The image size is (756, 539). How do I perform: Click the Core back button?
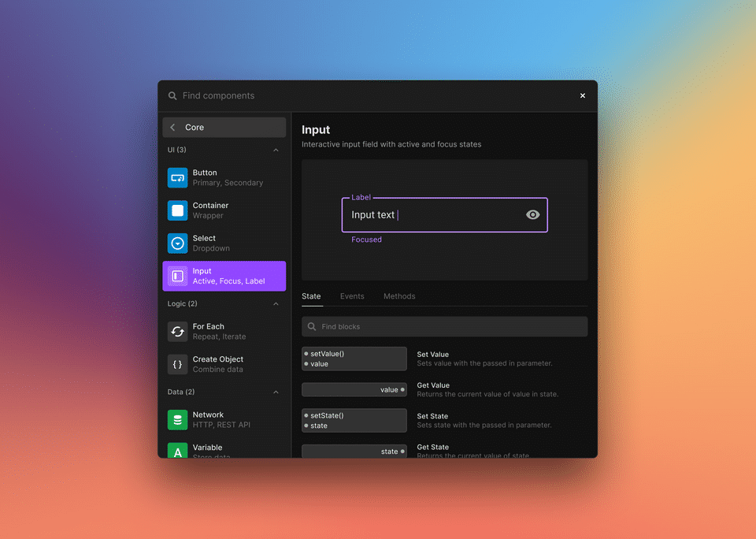coord(224,128)
